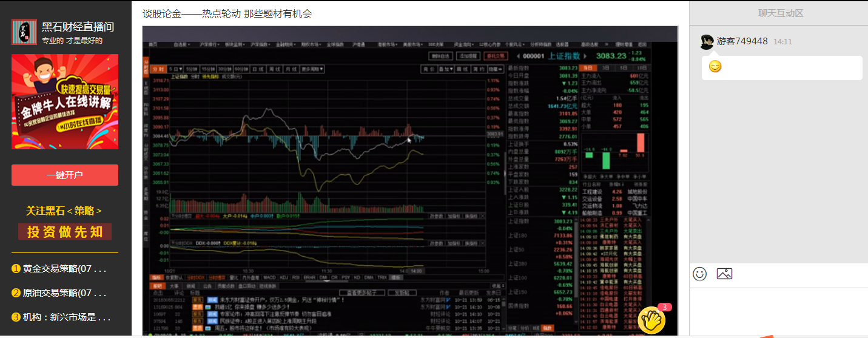
Task: Click the 投资做先知 banner
Action: (65, 232)
